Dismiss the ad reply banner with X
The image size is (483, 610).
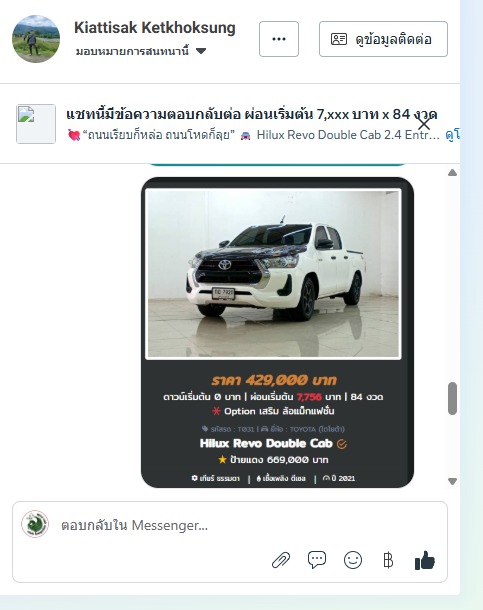pos(424,124)
